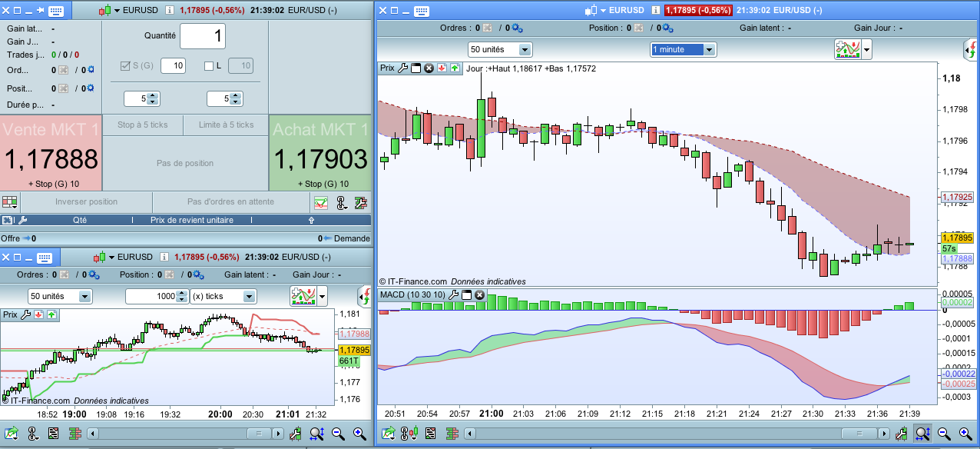Open indicators icon in main chart toolbar
The image size is (980, 449).
(847, 49)
